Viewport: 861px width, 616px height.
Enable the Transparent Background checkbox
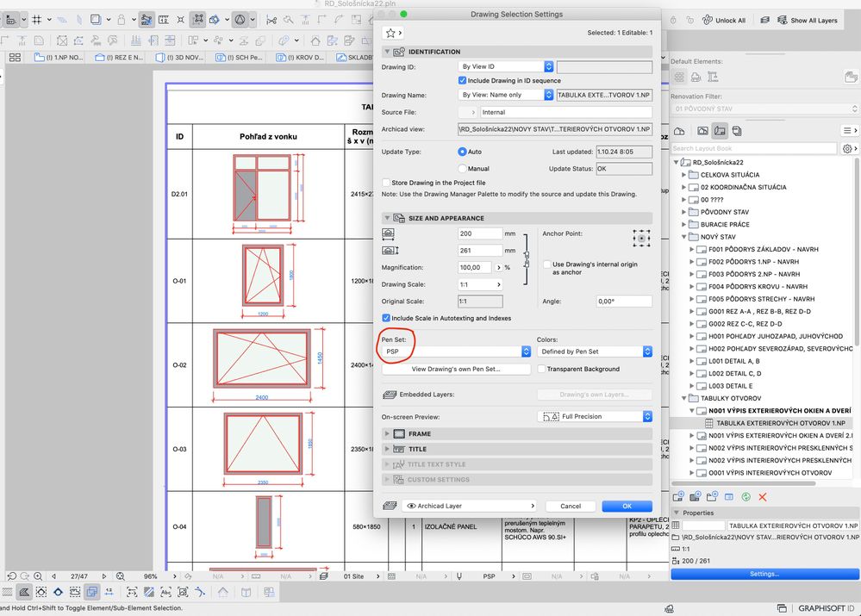tap(541, 369)
